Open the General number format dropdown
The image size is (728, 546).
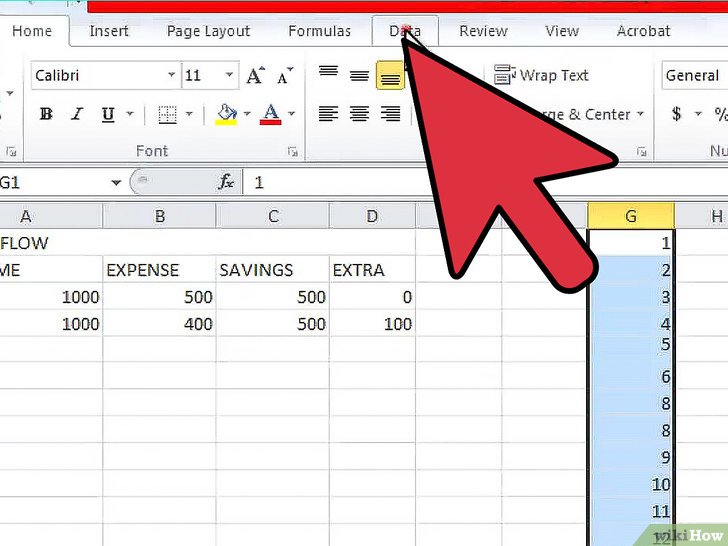click(x=695, y=75)
